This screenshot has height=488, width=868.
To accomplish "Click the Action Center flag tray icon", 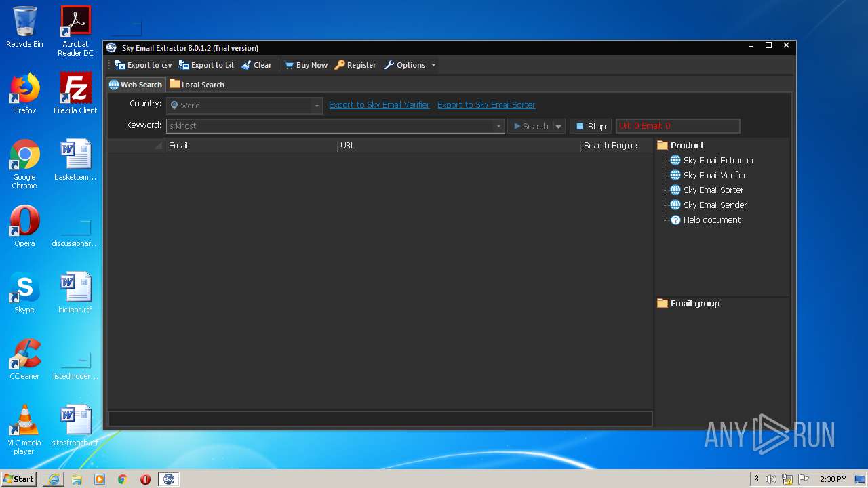I will 804,479.
